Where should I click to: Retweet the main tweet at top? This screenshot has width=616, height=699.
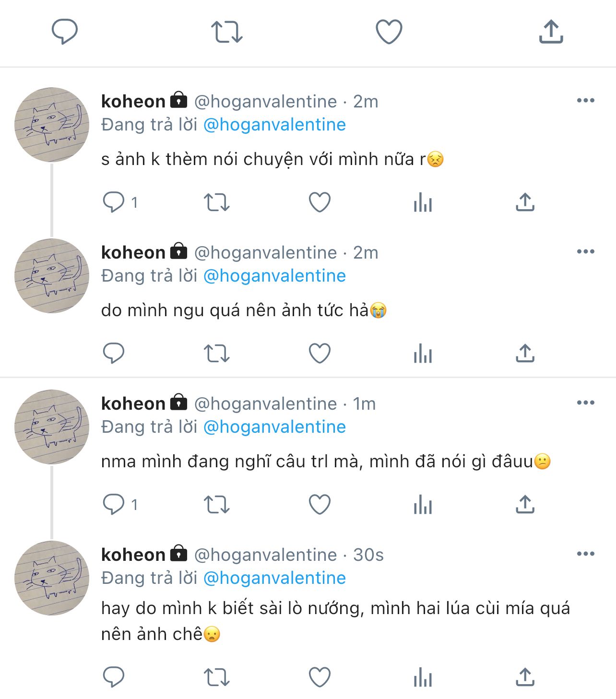226,32
